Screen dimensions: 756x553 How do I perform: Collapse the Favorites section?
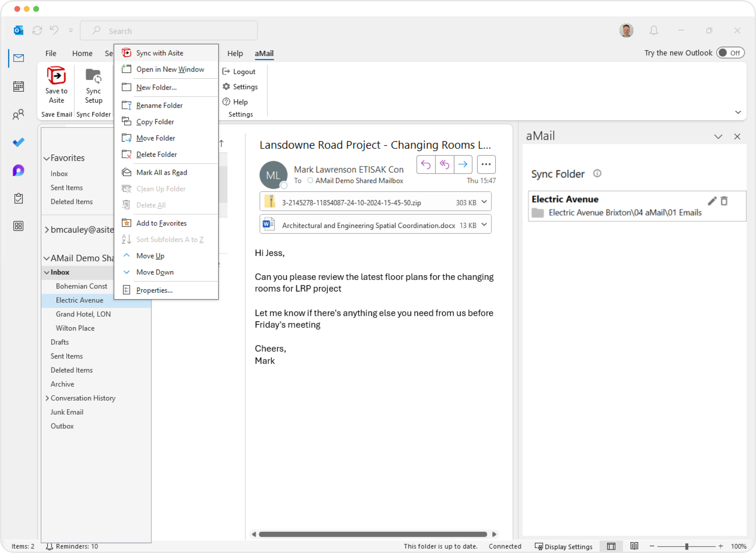click(x=47, y=158)
